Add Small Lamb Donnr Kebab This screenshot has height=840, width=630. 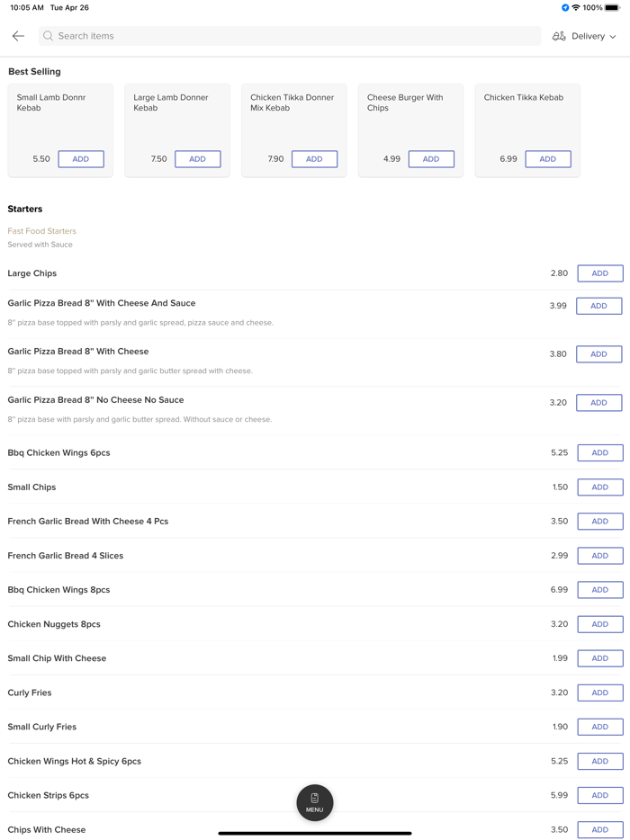click(81, 159)
